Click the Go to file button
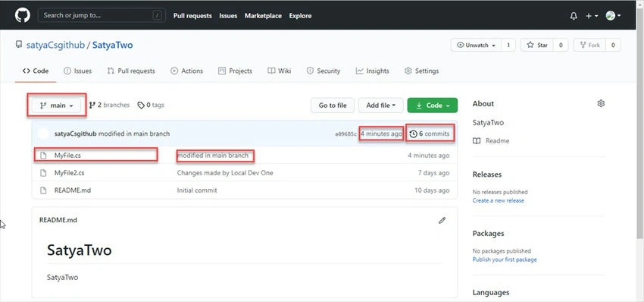The width and height of the screenshot is (644, 302). tap(333, 105)
